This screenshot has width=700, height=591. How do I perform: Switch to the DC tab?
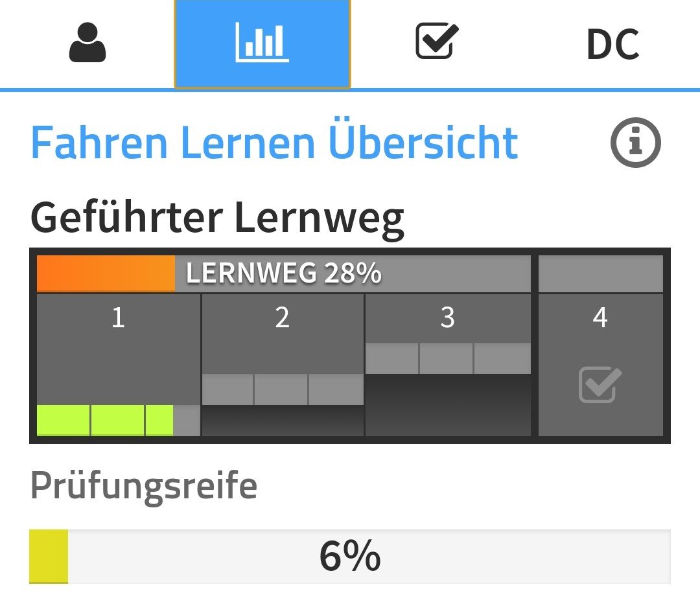612,45
